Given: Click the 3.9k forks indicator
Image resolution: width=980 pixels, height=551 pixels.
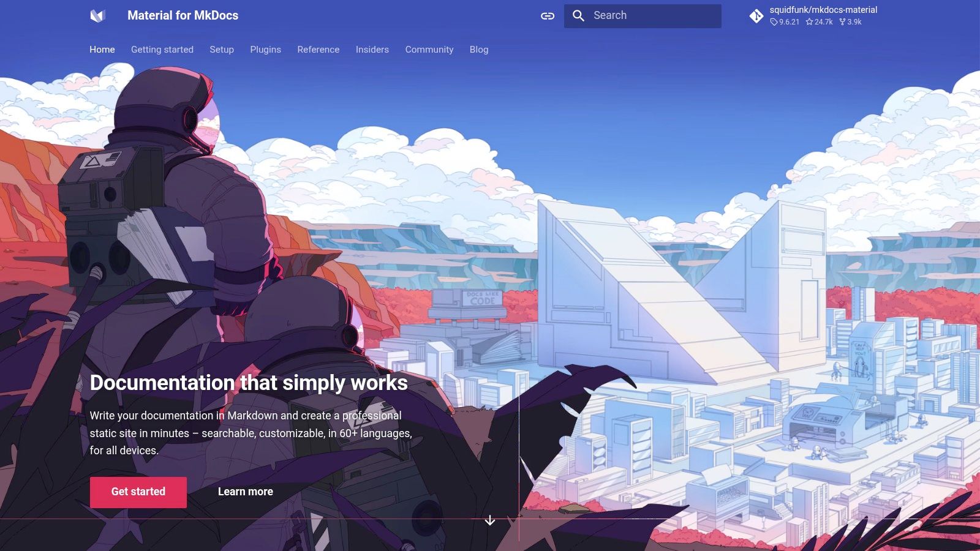Looking at the screenshot, I should point(851,22).
